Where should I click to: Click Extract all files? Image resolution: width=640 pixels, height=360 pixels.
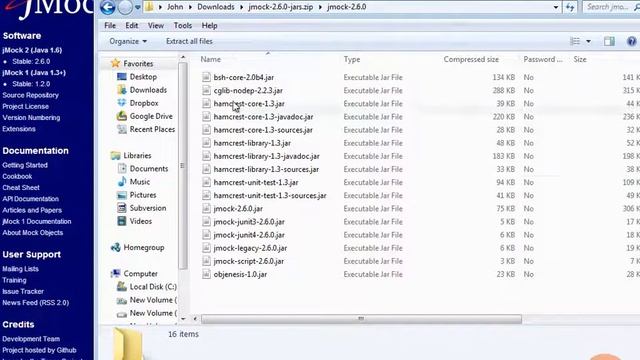click(189, 41)
